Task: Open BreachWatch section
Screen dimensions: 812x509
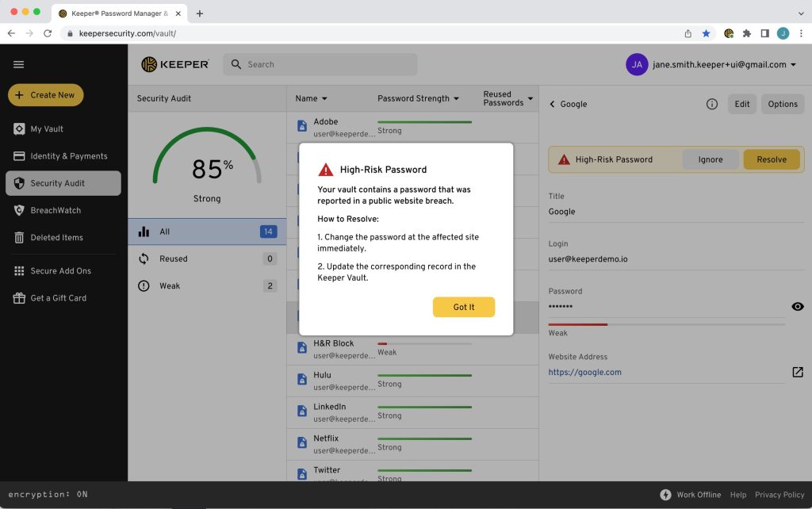Action: (63, 210)
